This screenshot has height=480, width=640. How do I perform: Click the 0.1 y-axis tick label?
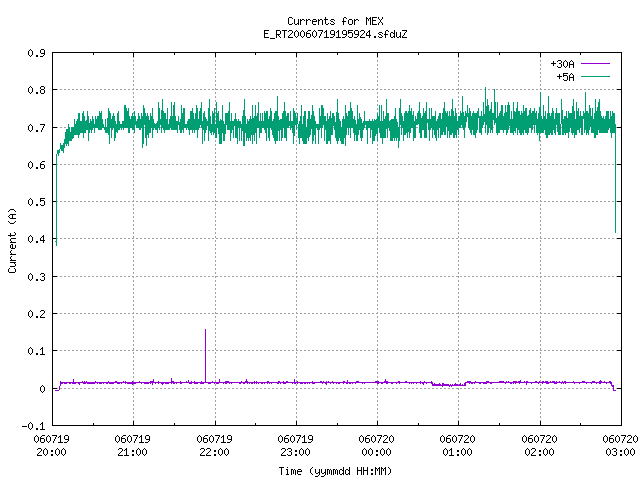coord(36,351)
